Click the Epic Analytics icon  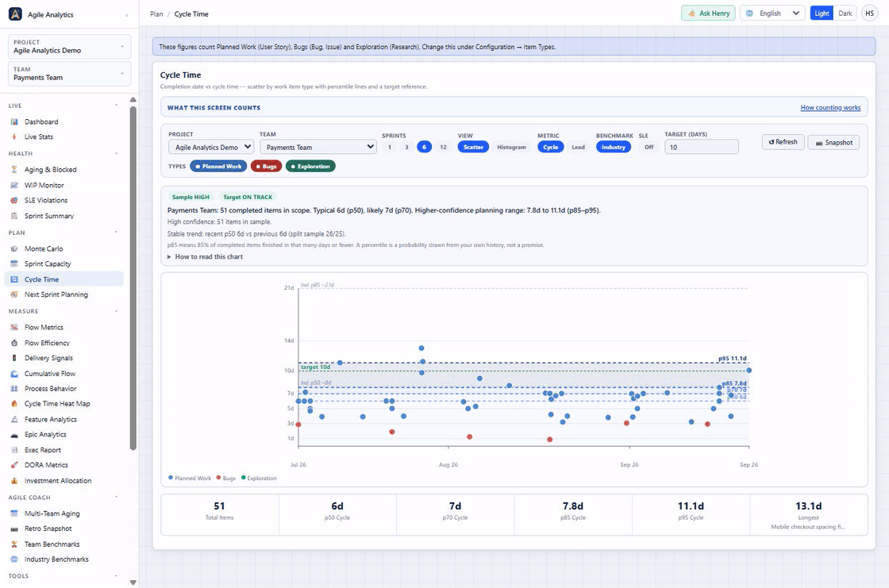point(14,434)
